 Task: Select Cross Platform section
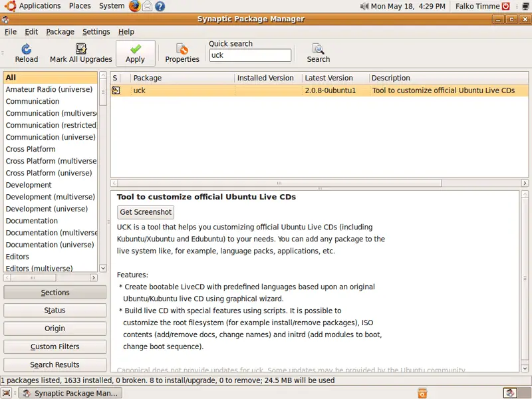(51, 149)
